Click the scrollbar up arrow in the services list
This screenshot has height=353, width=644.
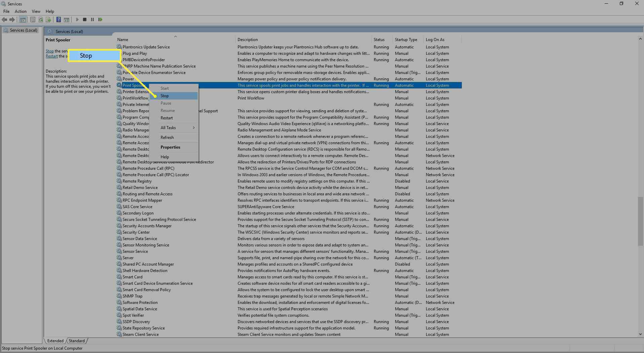coord(640,39)
